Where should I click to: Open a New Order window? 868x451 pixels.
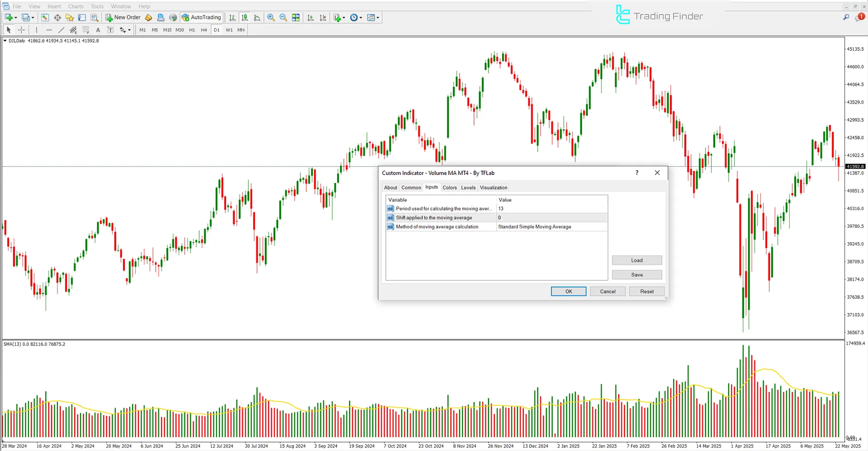pyautogui.click(x=123, y=17)
